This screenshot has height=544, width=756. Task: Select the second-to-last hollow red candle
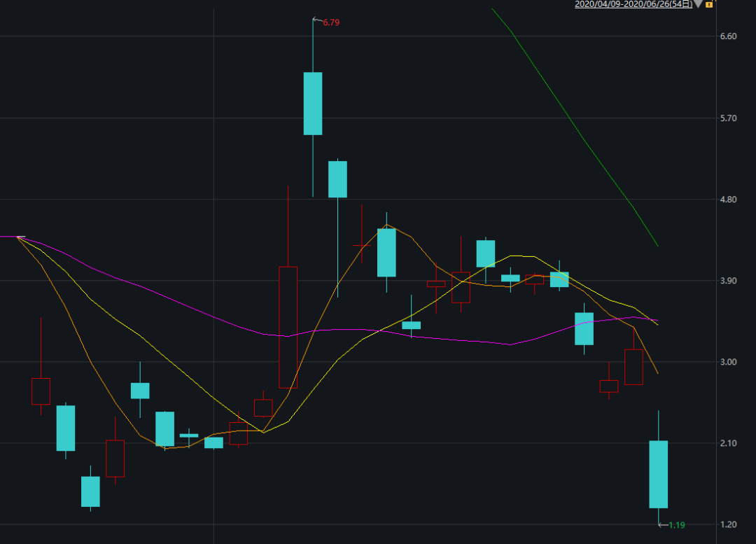pyautogui.click(x=609, y=386)
